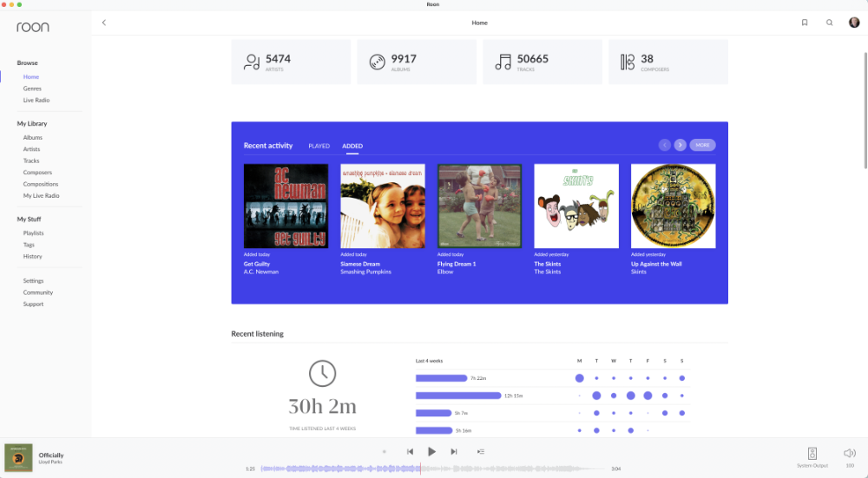
Task: Click the System Output speaker icon
Action: (x=812, y=454)
